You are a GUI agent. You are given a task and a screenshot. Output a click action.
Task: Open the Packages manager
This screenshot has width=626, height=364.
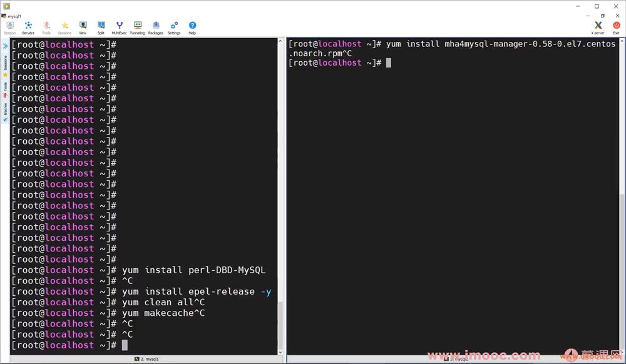tap(155, 27)
